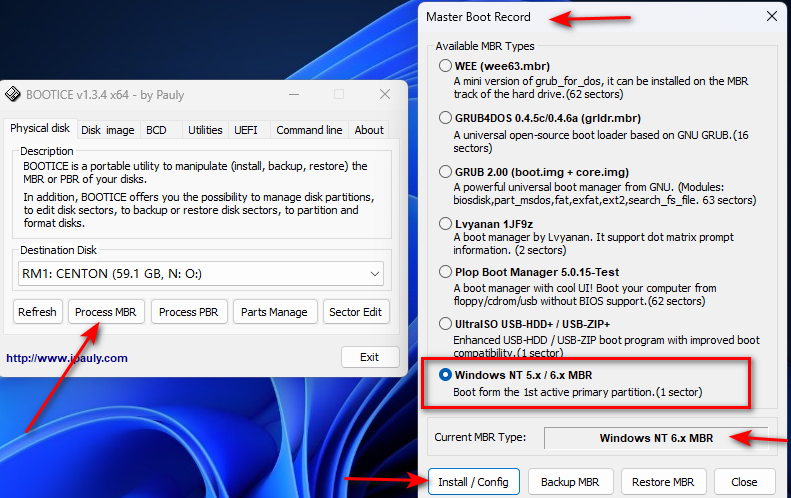Exit the BOOTICE application
The width and height of the screenshot is (791, 498).
pos(369,357)
